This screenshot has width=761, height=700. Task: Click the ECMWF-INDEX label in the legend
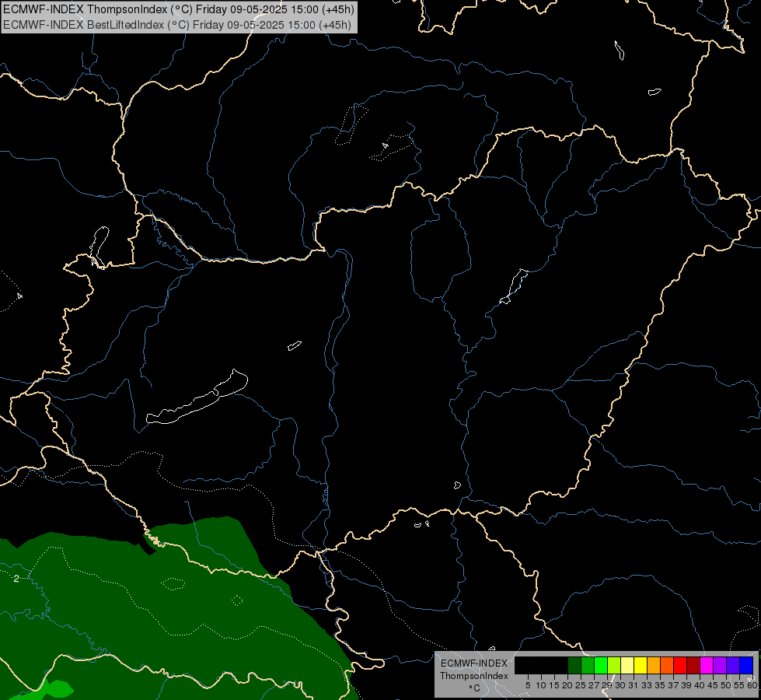pyautogui.click(x=474, y=663)
